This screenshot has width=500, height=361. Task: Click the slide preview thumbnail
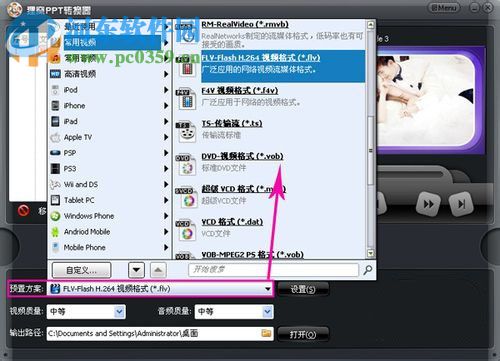(430, 100)
